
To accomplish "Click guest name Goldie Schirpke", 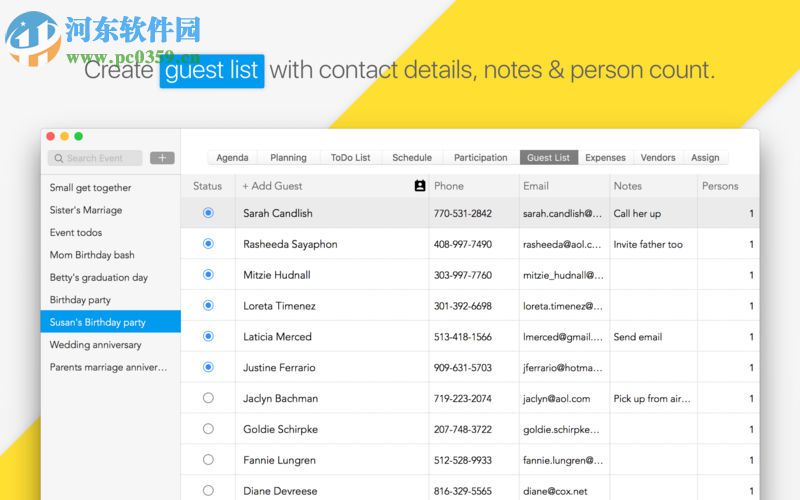I will 280,430.
